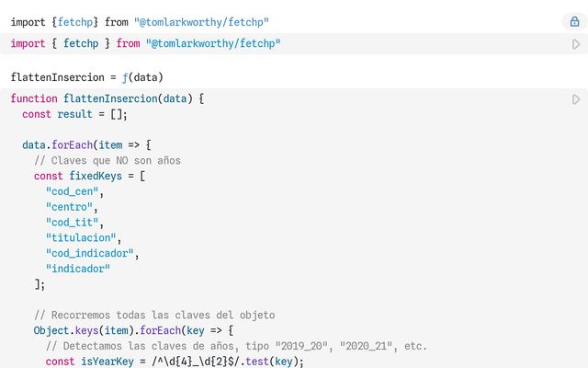Click the "cod_indicador" string literal
This screenshot has height=368, width=588.
(x=91, y=253)
